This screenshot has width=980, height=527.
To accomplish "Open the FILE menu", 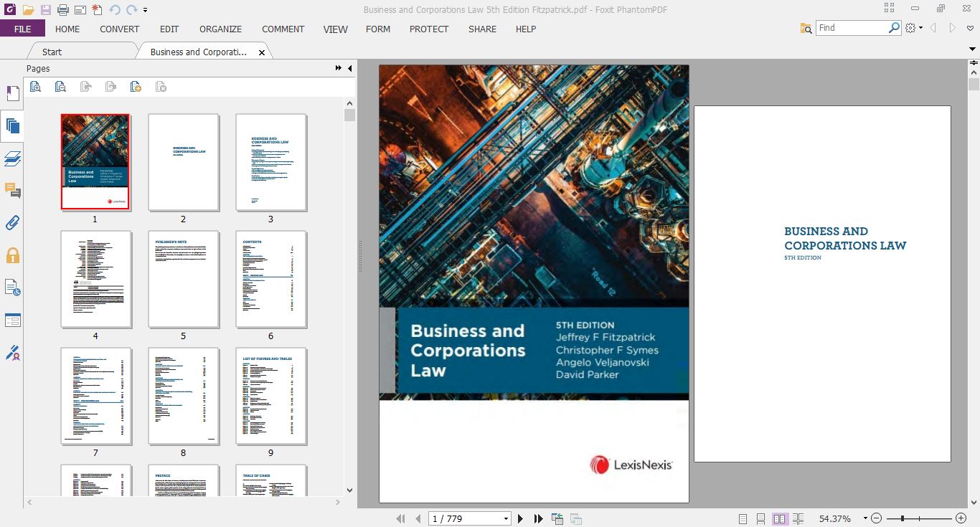I will [22, 29].
